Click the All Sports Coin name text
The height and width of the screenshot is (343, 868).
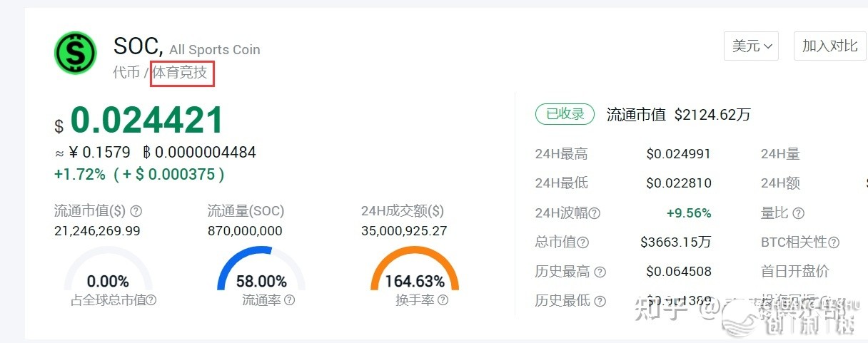click(215, 50)
